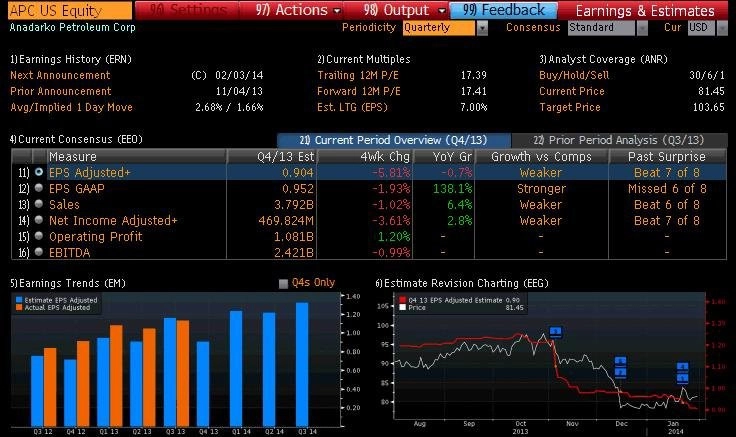Image resolution: width=736 pixels, height=437 pixels.
Task: Select the EPS Adjusted+ radio button
Action: tap(39, 172)
